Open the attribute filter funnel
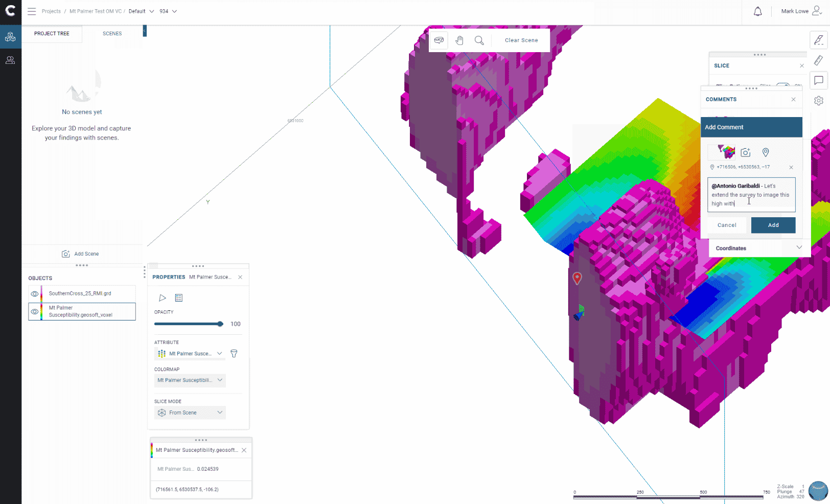The height and width of the screenshot is (504, 830). pos(234,354)
